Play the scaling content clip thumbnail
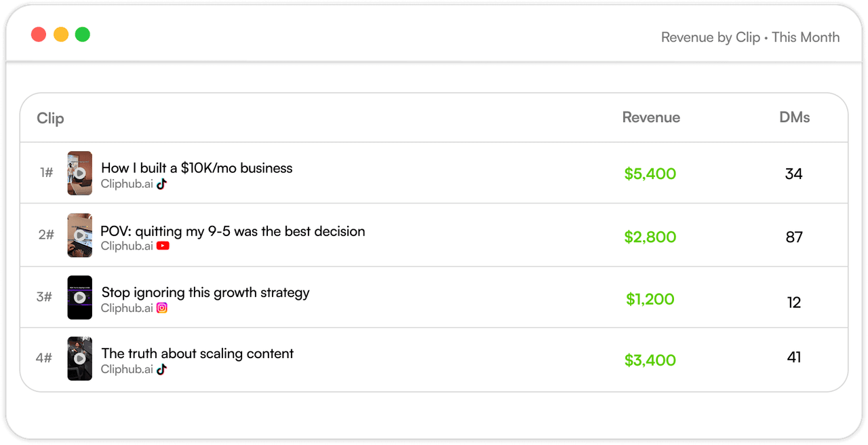 (x=79, y=358)
